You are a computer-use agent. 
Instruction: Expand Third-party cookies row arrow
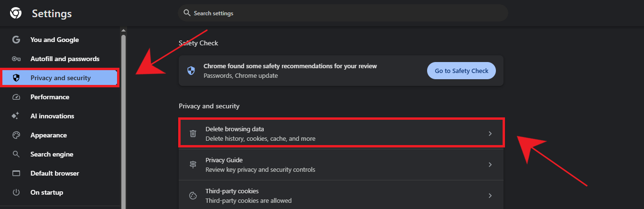[490, 196]
